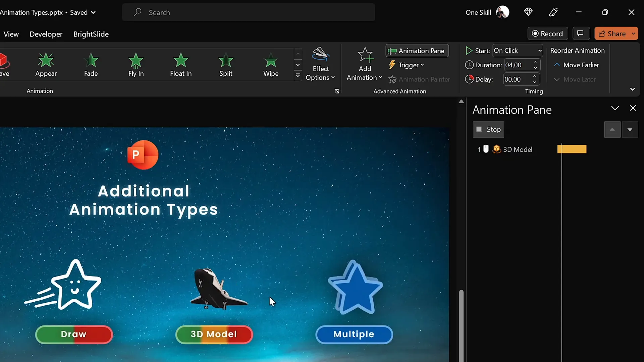Toggle the Animation Pane button
This screenshot has height=362, width=644.
(417, 51)
